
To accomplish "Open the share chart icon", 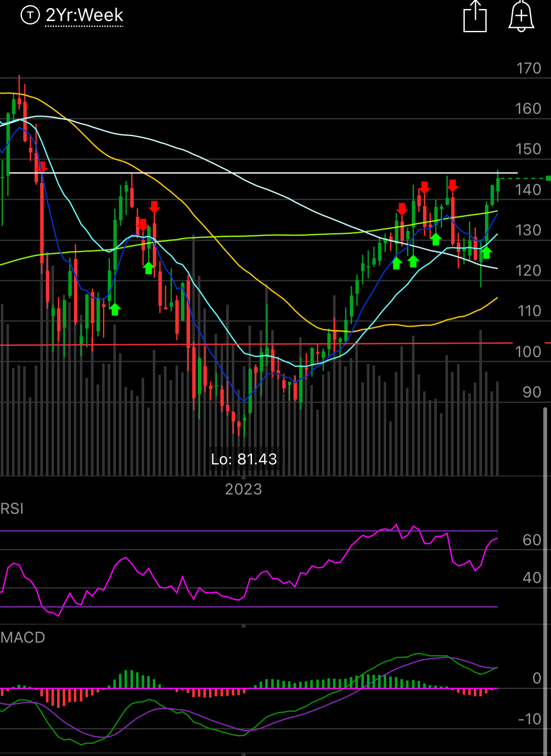I will coord(475,16).
